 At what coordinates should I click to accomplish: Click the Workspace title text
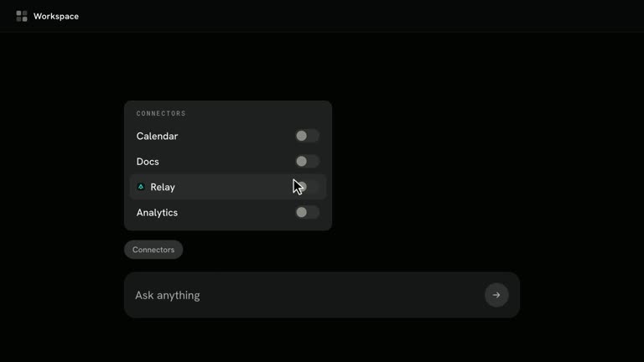coord(56,17)
